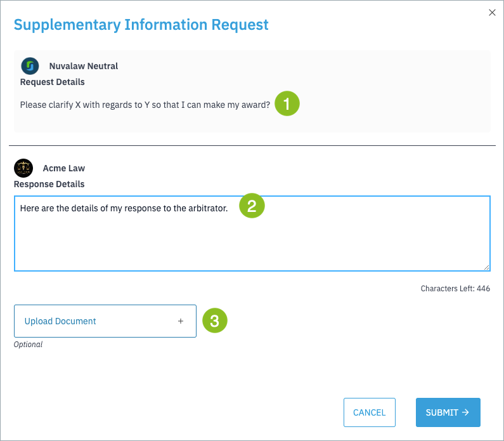Click the 'Characters Left: 446' counter
Screen dimensions: 504x441
point(455,289)
